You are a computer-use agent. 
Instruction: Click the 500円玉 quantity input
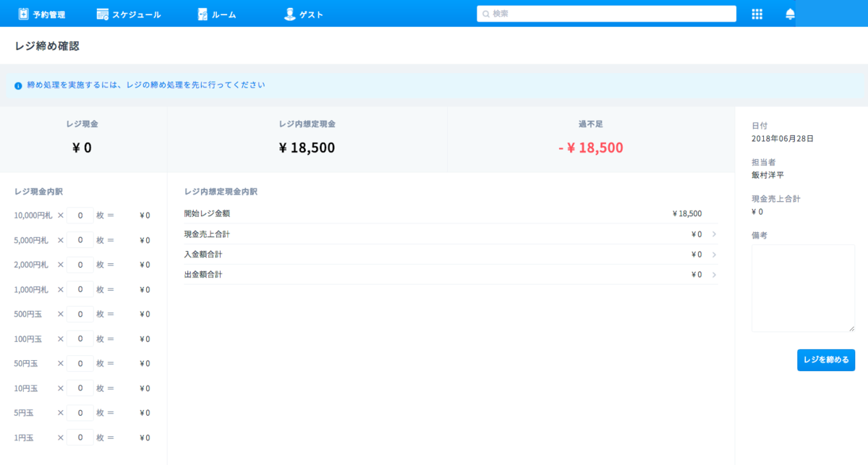click(x=80, y=314)
